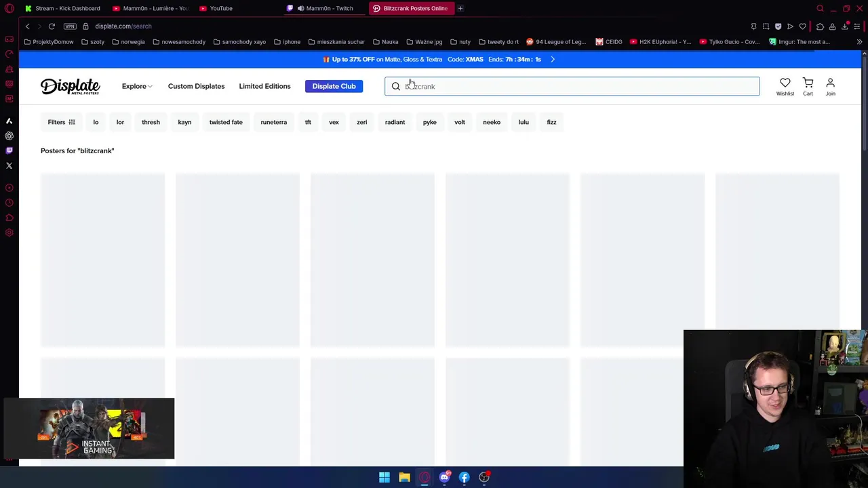This screenshot has width=868, height=488.
Task: Switch to the Mamm0n - Lumière YouTube tab
Action: point(150,8)
